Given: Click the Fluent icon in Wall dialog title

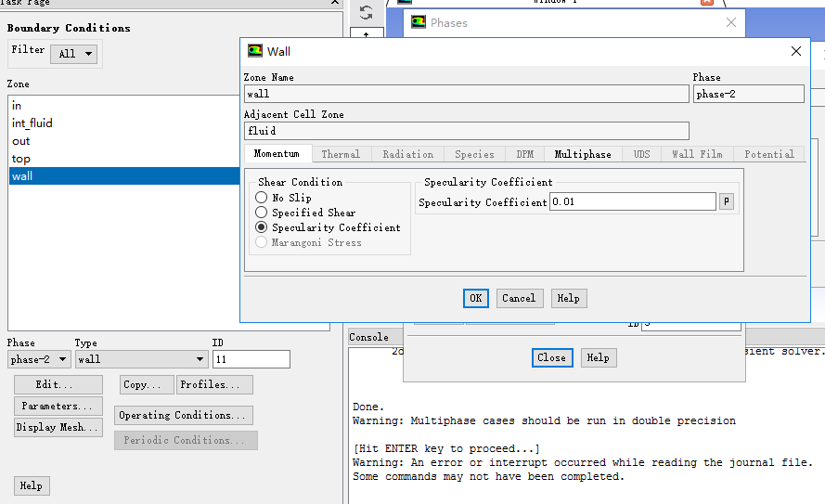Looking at the screenshot, I should (x=255, y=51).
